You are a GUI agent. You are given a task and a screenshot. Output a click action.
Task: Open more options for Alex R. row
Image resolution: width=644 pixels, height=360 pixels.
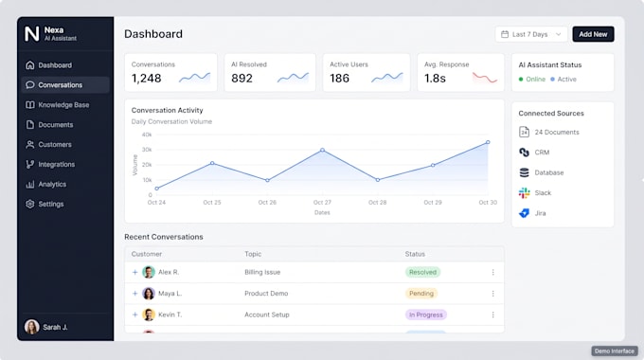(x=492, y=272)
